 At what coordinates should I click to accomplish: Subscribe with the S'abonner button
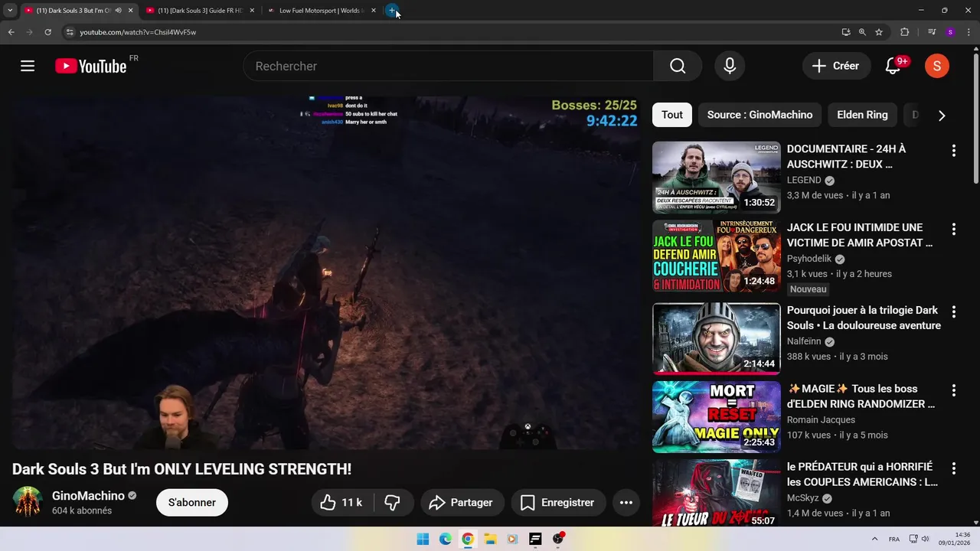(x=192, y=503)
